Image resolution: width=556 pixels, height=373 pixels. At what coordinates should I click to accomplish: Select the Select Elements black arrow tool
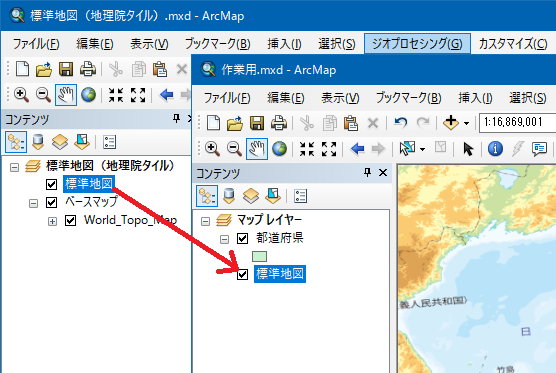[x=468, y=149]
